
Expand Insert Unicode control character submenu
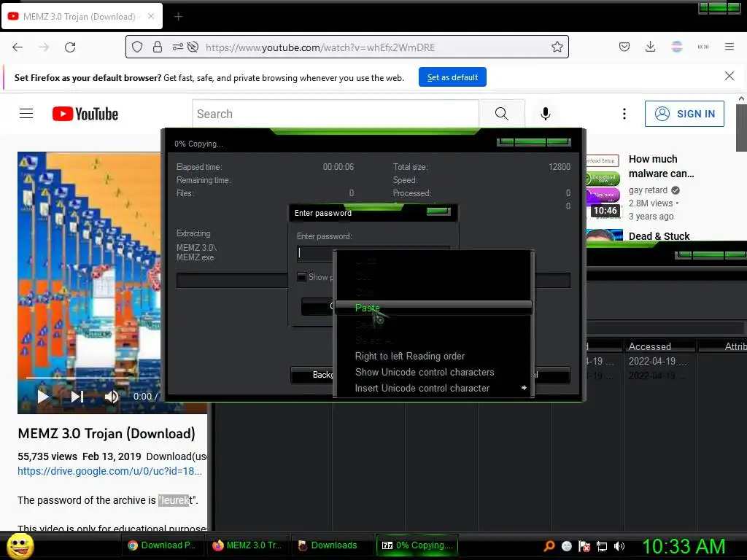click(x=433, y=388)
